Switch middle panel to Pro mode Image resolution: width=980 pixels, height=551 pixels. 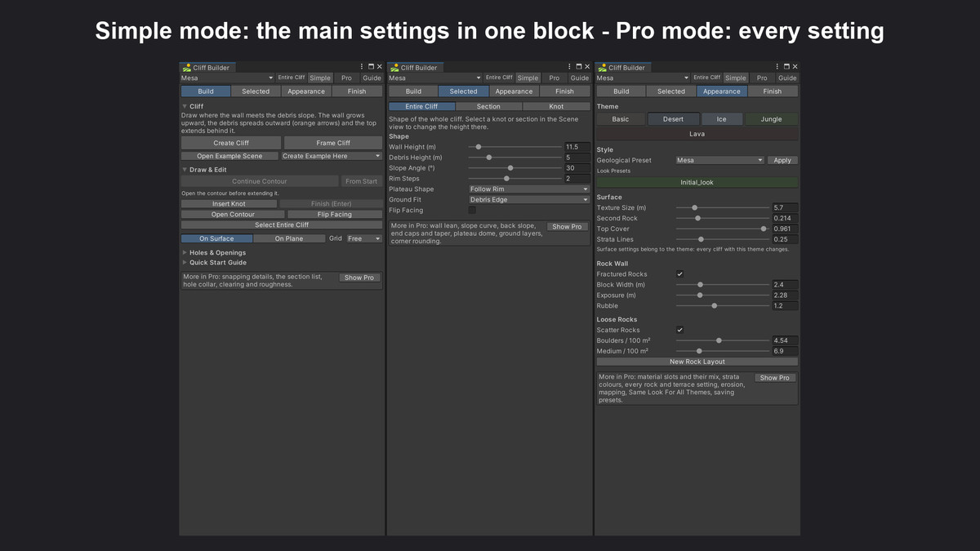[554, 78]
